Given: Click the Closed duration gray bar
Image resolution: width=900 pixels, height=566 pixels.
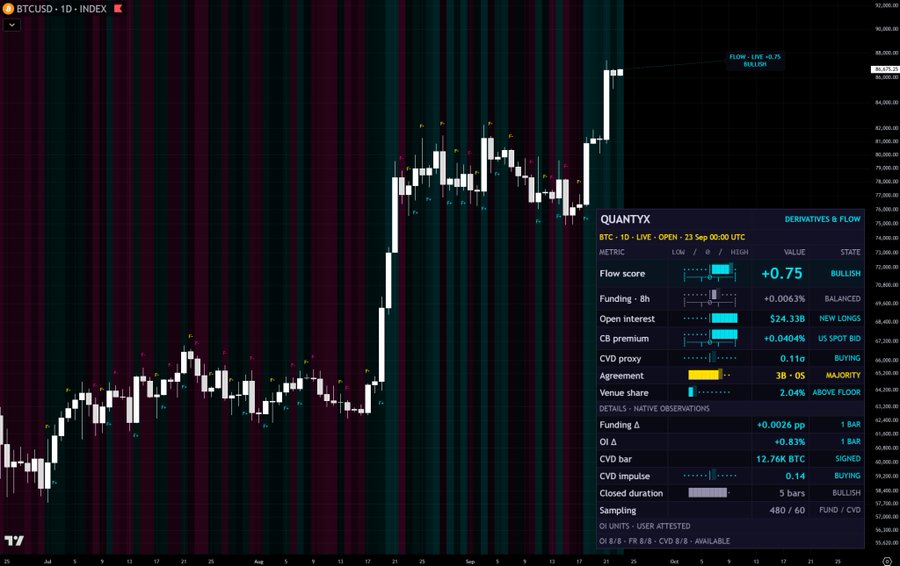Looking at the screenshot, I should (x=708, y=493).
